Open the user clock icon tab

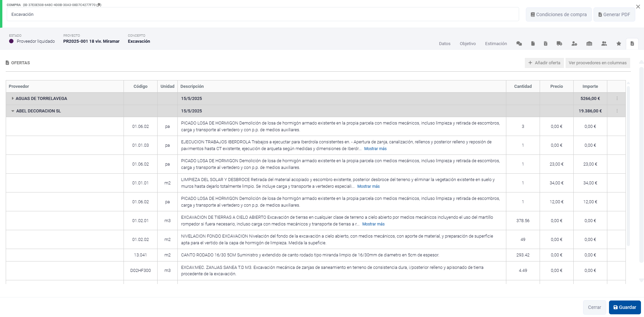574,44
